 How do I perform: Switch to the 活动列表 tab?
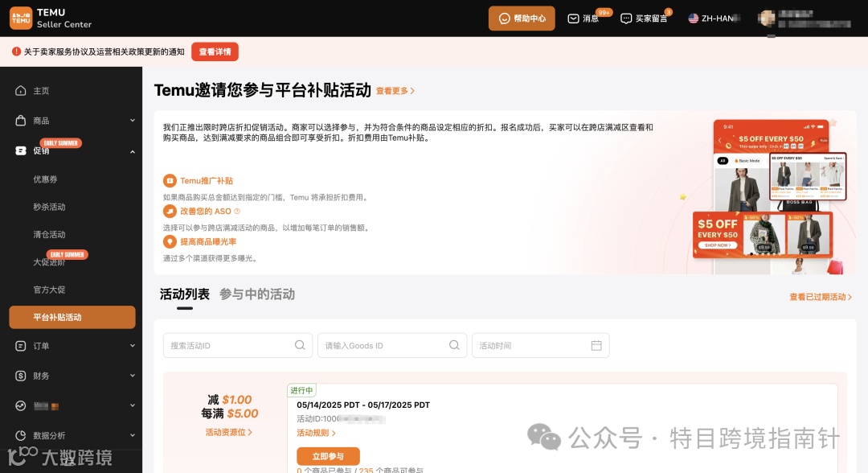[184, 294]
